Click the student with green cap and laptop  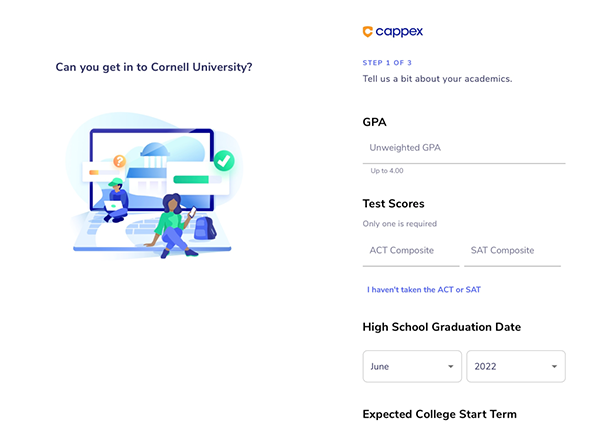[x=115, y=200]
